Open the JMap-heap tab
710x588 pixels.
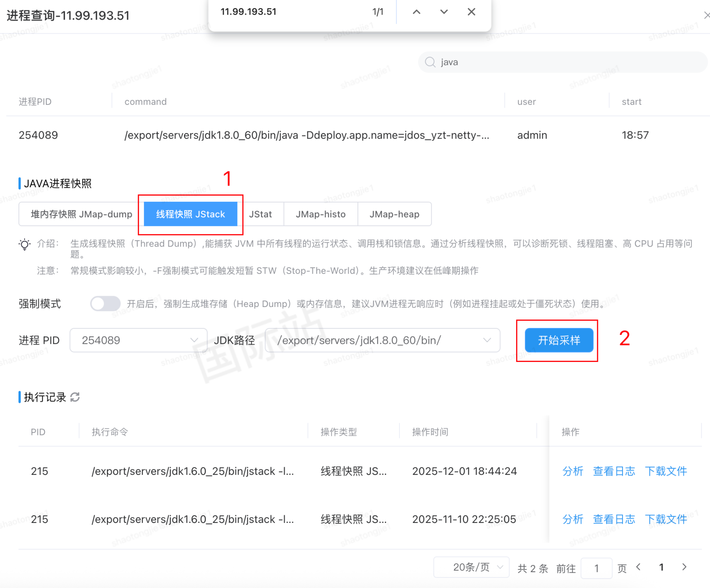point(394,214)
